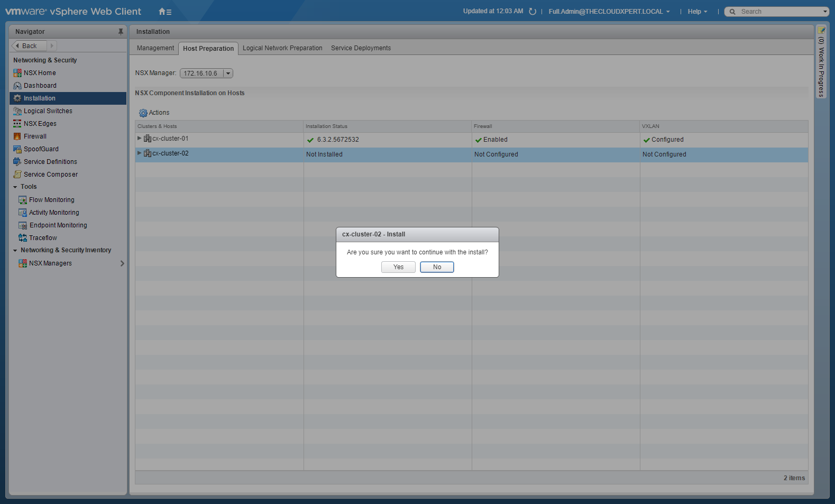Switch to Logical Network Preparation tab

(x=282, y=48)
